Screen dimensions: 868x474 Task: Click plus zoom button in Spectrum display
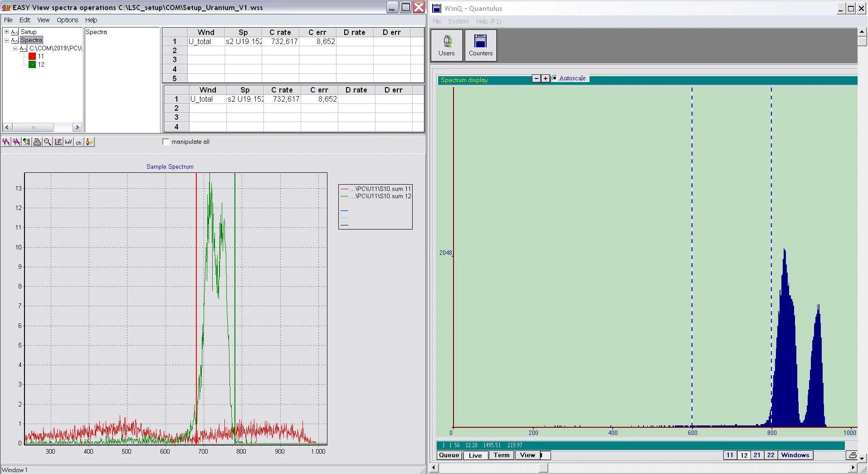point(545,78)
